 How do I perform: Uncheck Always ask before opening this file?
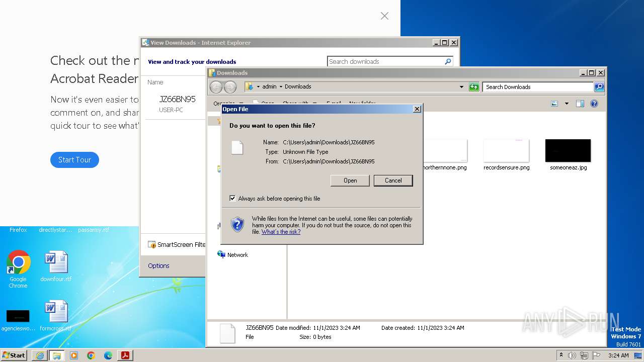tap(232, 199)
